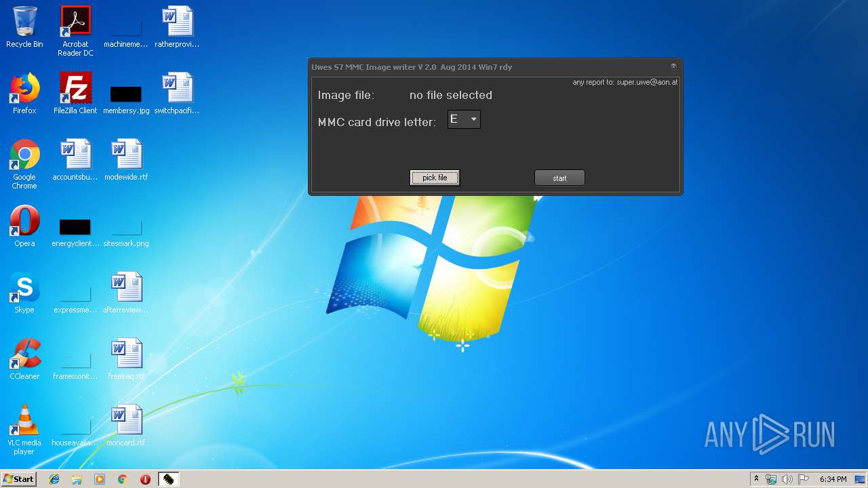Select the accountsbu... Word document
Viewport: 868px width, 488px height.
point(75,160)
